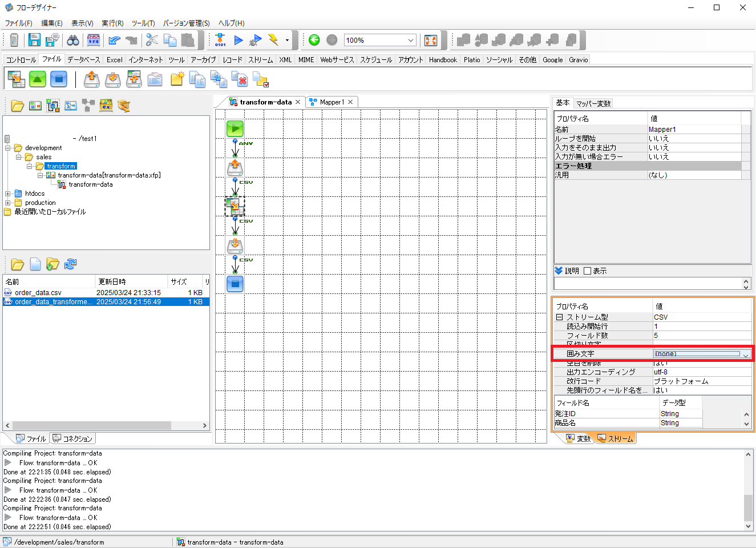Click the yellow lightning bolt icon
Screen dimensions: 756x548
274,40
